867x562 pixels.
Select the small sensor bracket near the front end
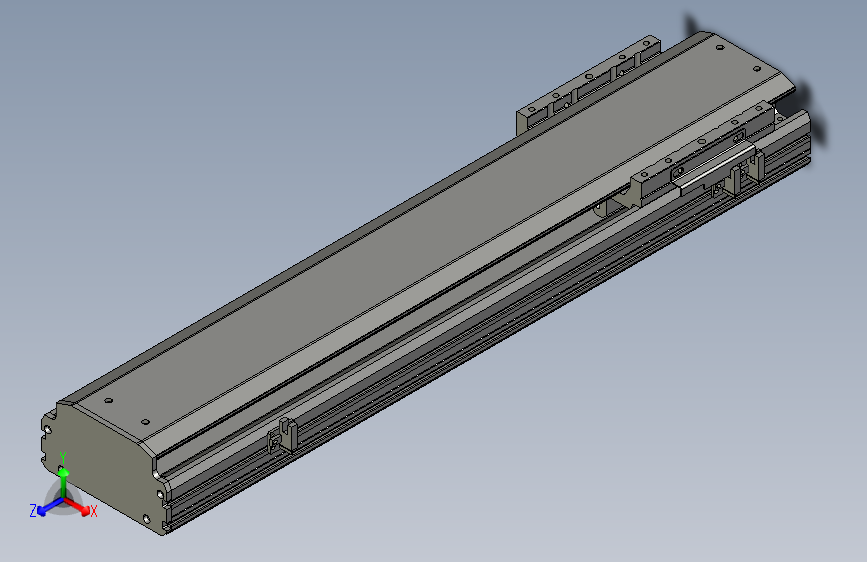point(283,435)
